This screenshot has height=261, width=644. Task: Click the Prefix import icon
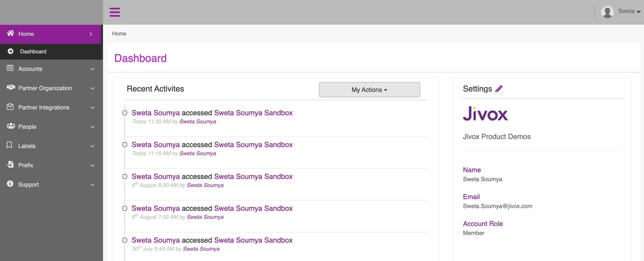tap(10, 164)
